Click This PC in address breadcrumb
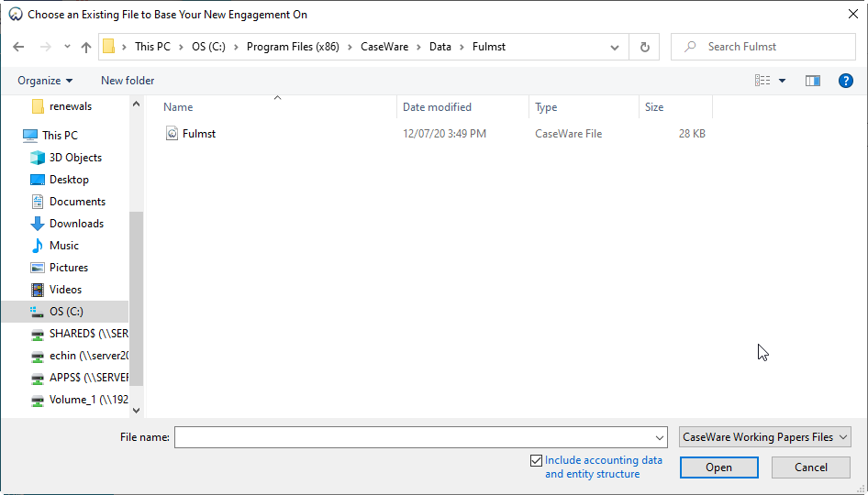This screenshot has height=495, width=868. [153, 47]
